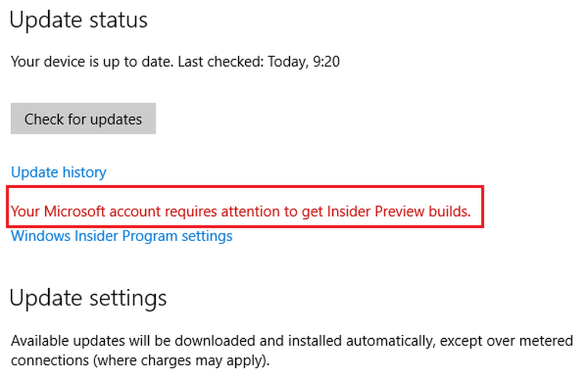Select the Update status heading

pyautogui.click(x=78, y=20)
